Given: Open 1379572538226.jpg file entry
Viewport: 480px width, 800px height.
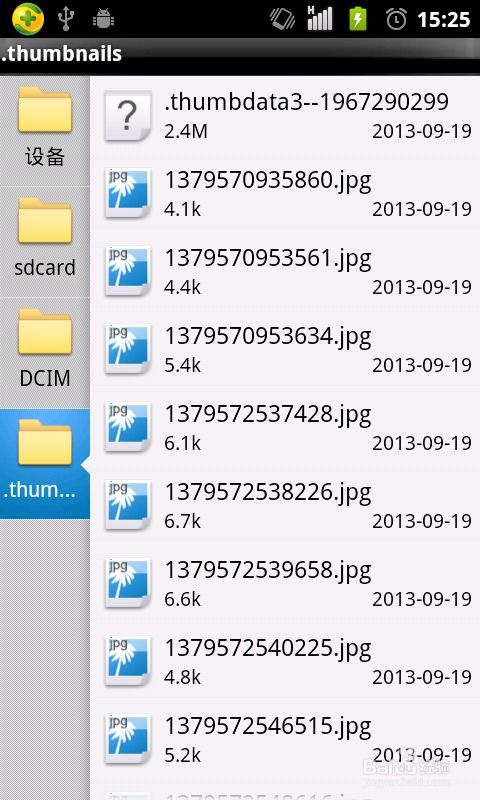Looking at the screenshot, I should (285, 505).
